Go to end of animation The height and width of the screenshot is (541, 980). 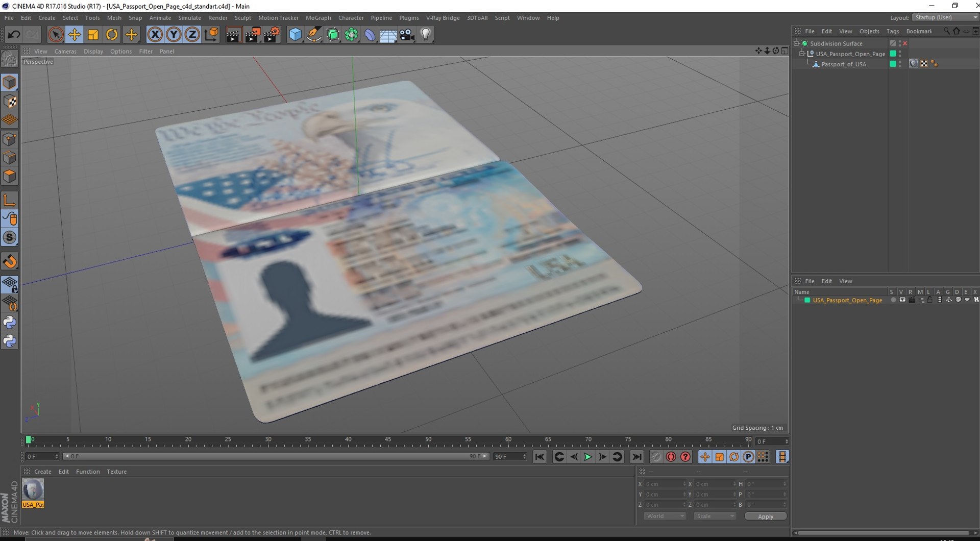pos(636,457)
